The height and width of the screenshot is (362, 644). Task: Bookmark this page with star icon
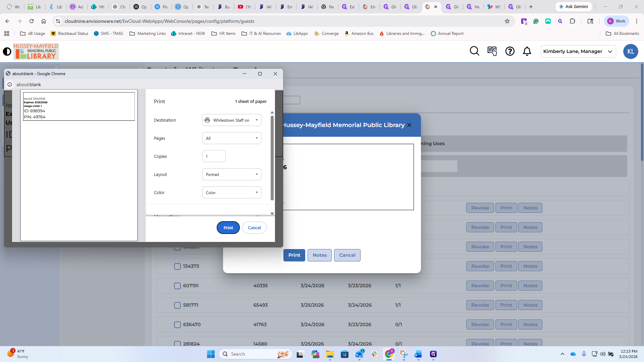point(507,21)
